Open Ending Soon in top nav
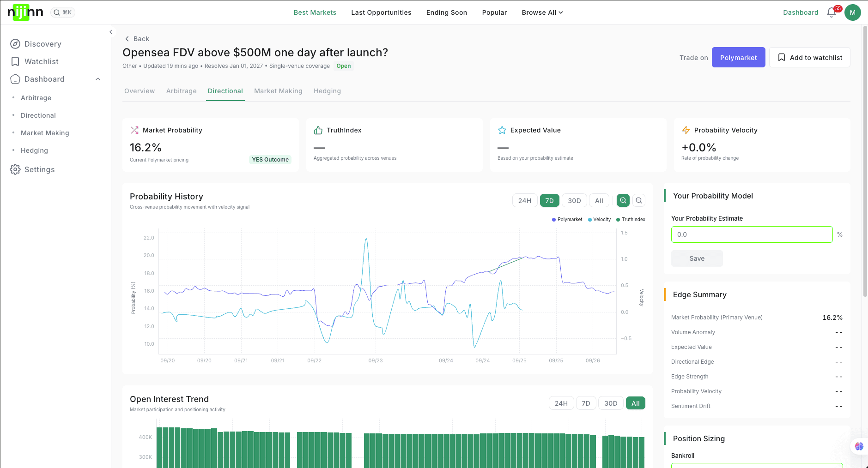Image resolution: width=868 pixels, height=468 pixels. (447, 12)
